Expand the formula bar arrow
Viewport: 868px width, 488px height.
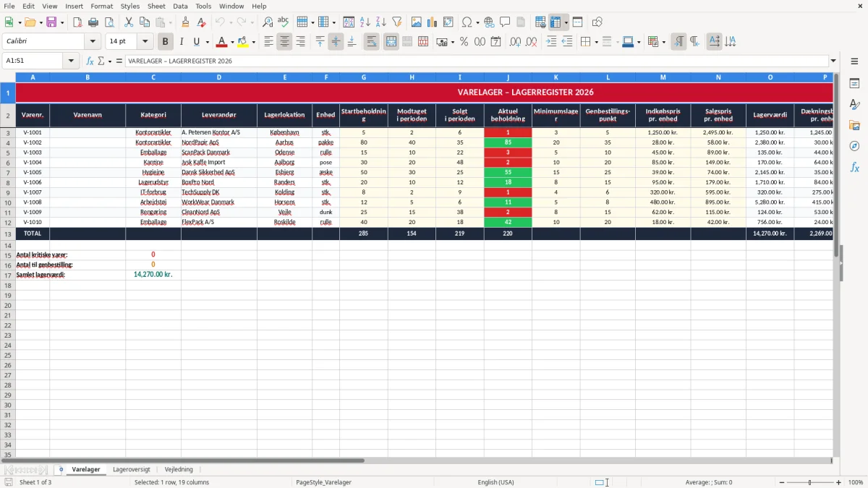coord(833,61)
